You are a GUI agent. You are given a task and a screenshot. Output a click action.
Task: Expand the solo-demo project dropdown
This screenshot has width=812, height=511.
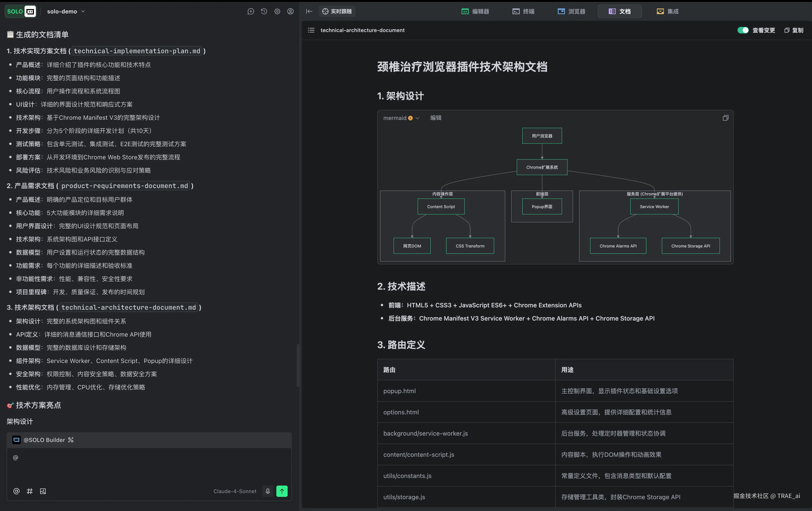pos(66,12)
